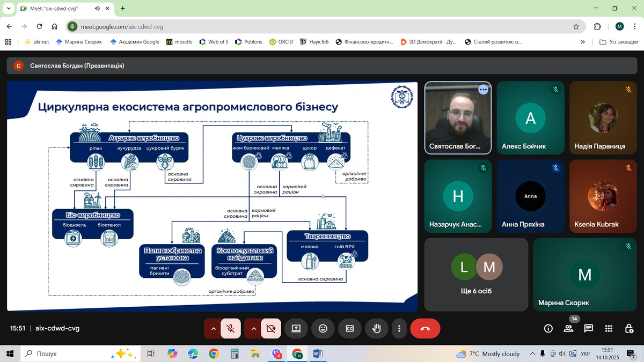This screenshot has width=644, height=362.
Task: Toggle the muted microphone button
Action: [231, 328]
